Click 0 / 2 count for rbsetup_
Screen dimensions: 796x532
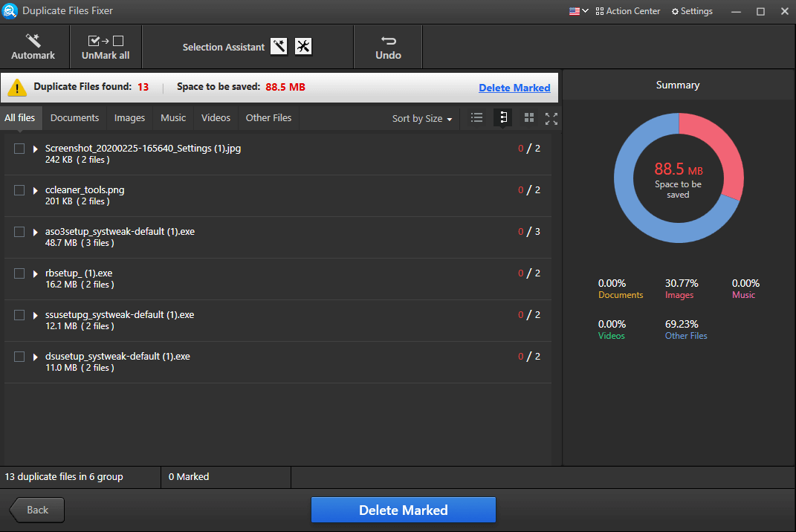click(x=529, y=273)
